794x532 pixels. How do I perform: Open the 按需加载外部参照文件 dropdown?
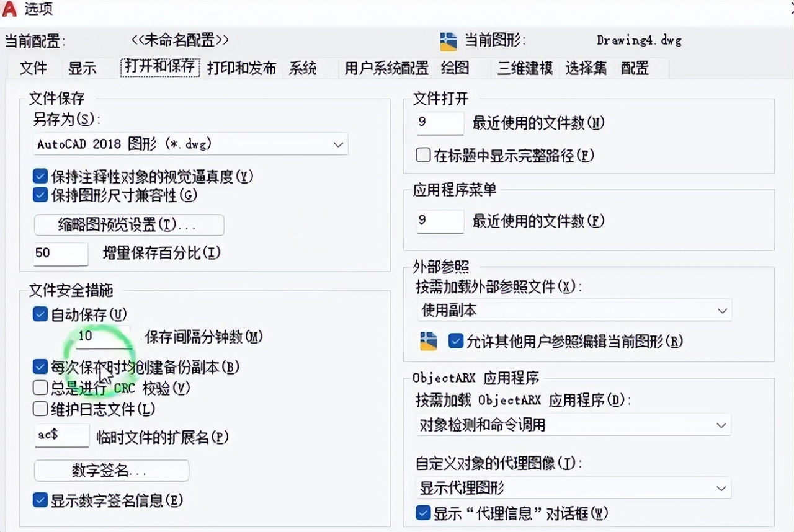click(721, 310)
